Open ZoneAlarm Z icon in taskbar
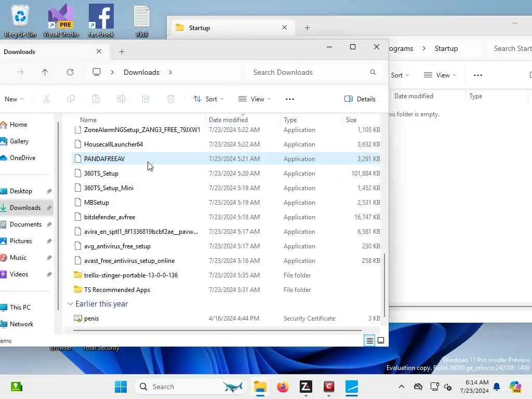This screenshot has height=399, width=532. coord(305,387)
